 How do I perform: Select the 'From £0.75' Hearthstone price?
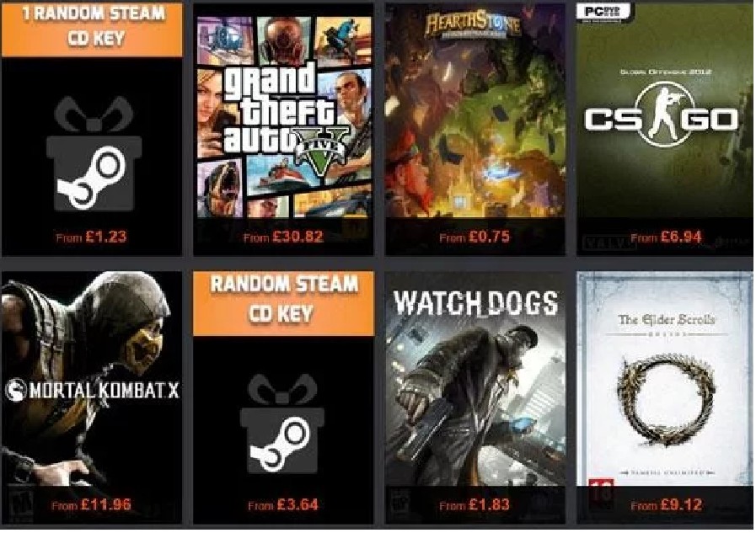tap(475, 237)
